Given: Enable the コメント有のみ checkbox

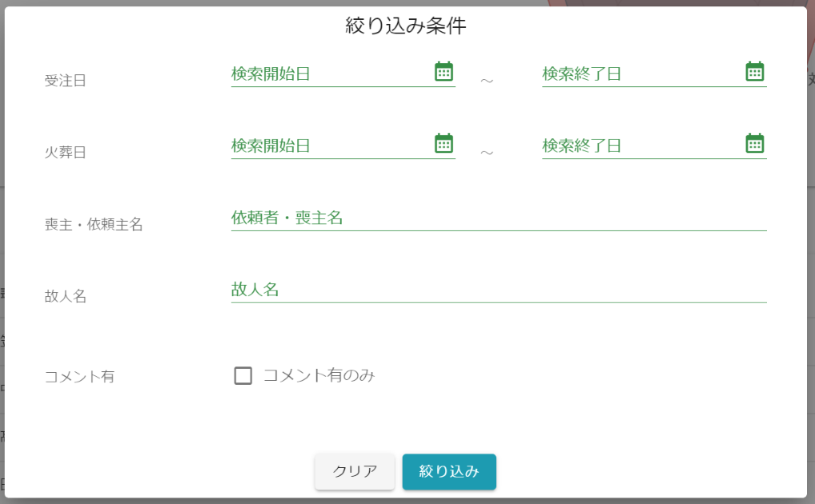Looking at the screenshot, I should click(x=243, y=376).
